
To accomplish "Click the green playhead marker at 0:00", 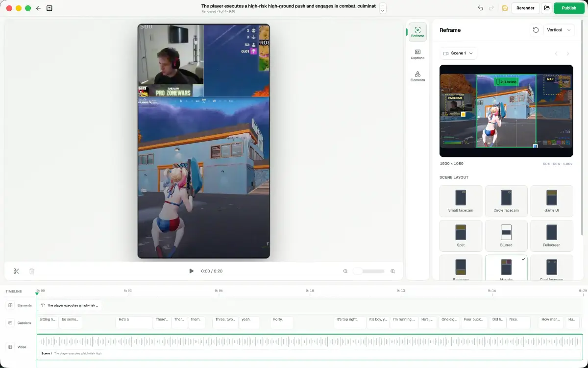I will pyautogui.click(x=37, y=294).
